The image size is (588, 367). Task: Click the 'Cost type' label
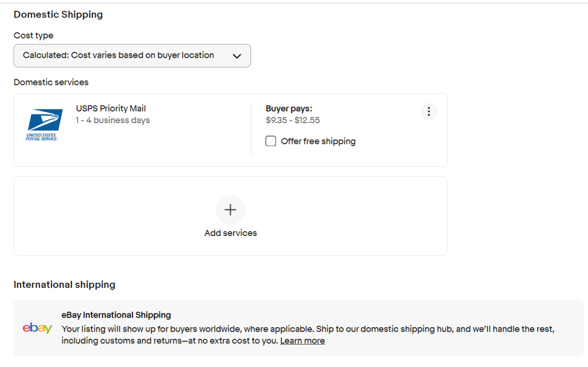click(33, 36)
